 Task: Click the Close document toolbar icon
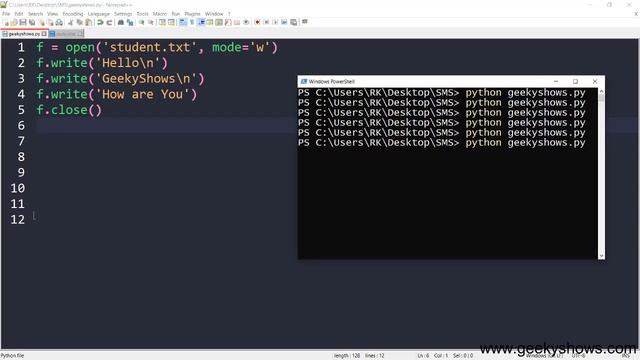(42, 22)
